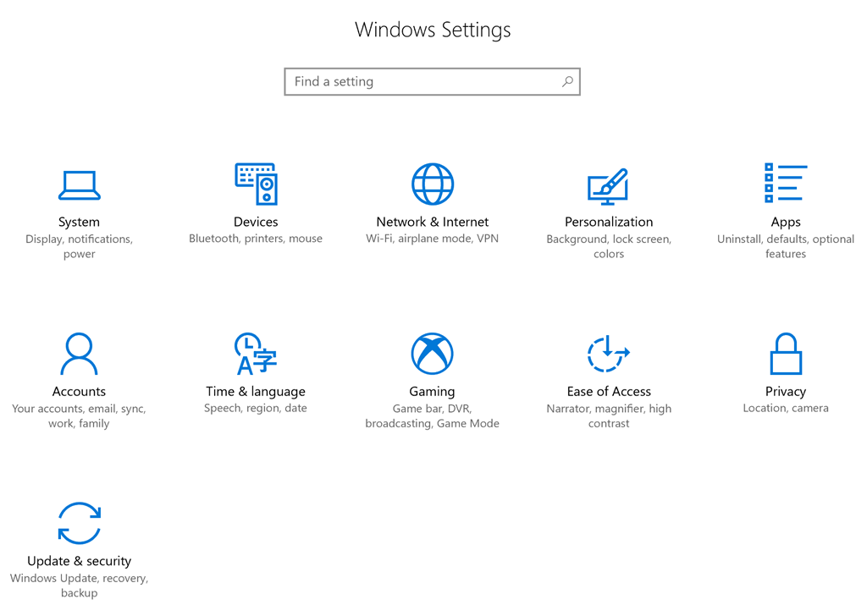Open the Time & language clock icon
The image size is (867, 616).
pyautogui.click(x=256, y=354)
